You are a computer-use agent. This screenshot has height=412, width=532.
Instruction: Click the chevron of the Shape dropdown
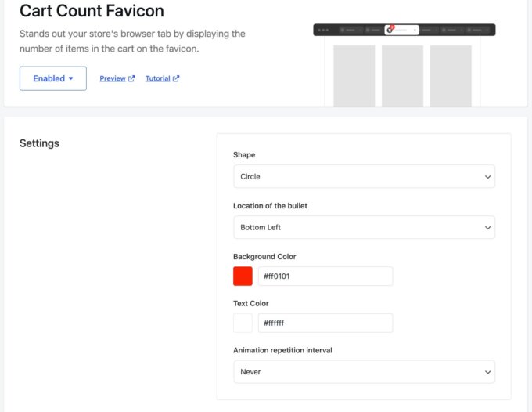(487, 177)
